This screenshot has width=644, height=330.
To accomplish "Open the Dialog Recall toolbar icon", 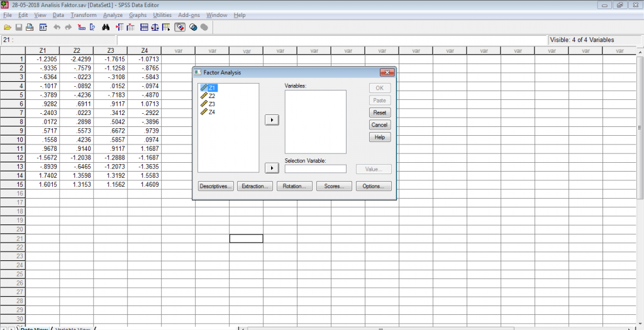I will click(43, 27).
